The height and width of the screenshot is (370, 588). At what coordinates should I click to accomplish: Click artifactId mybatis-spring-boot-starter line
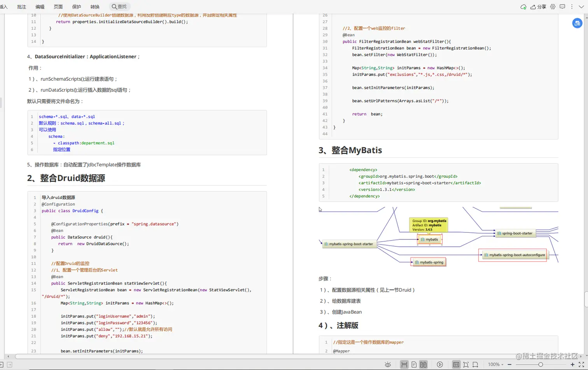pos(420,183)
